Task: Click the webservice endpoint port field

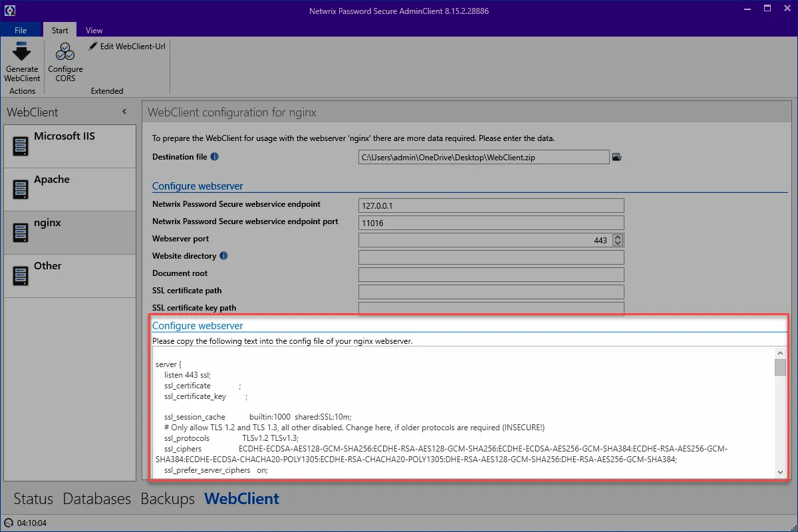Action: [491, 222]
